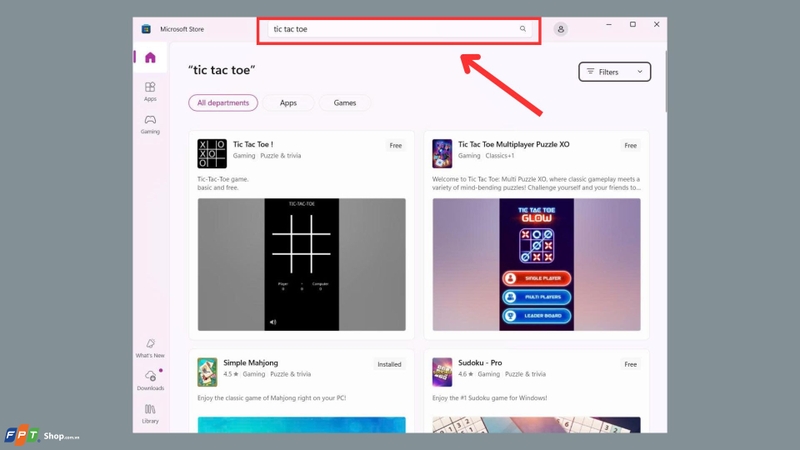Expand the Filters dropdown
This screenshot has height=450, width=800.
pyautogui.click(x=614, y=72)
